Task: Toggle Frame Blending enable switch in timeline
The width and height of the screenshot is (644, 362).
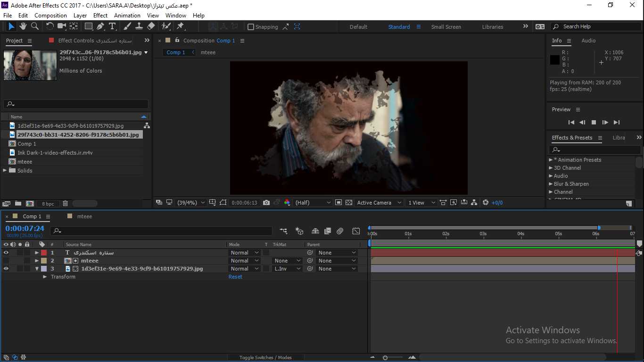Action: coord(328,231)
